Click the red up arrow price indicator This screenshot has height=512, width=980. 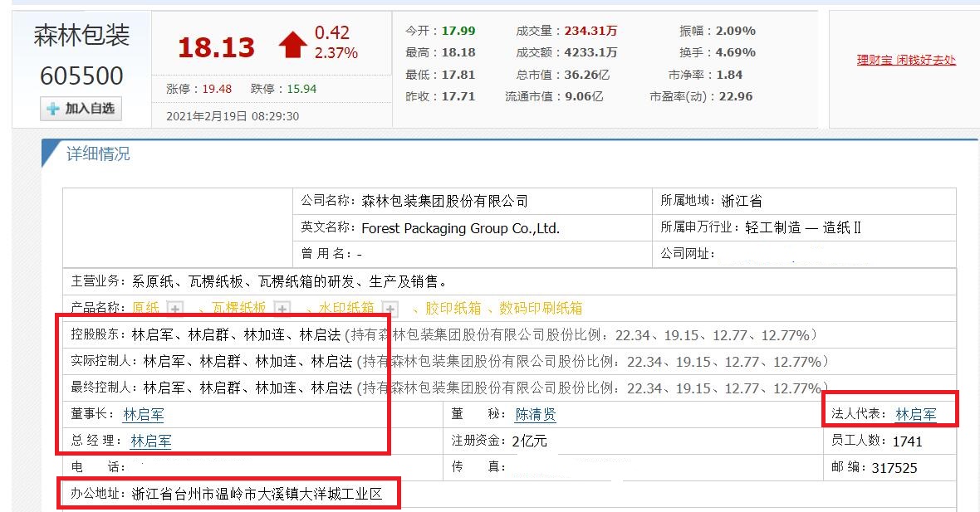[x=292, y=44]
